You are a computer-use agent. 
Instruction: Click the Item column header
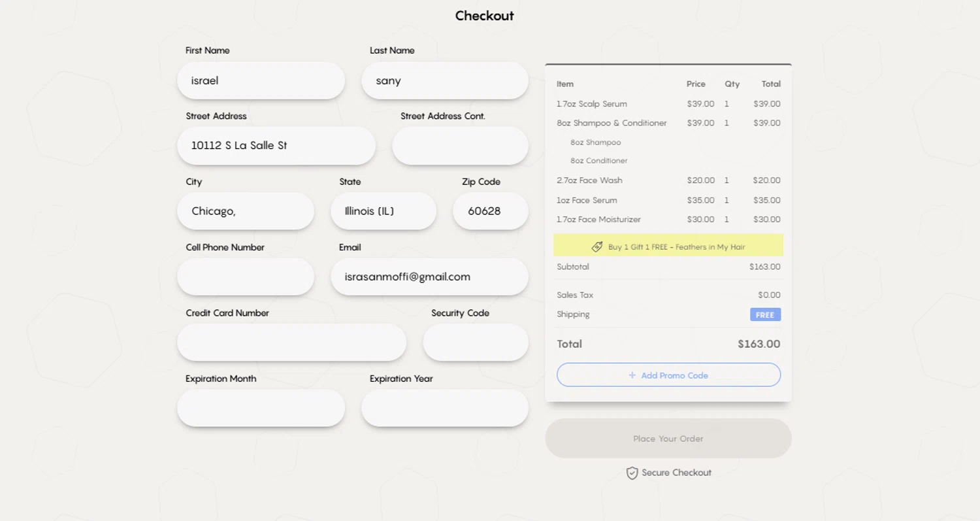coord(565,84)
